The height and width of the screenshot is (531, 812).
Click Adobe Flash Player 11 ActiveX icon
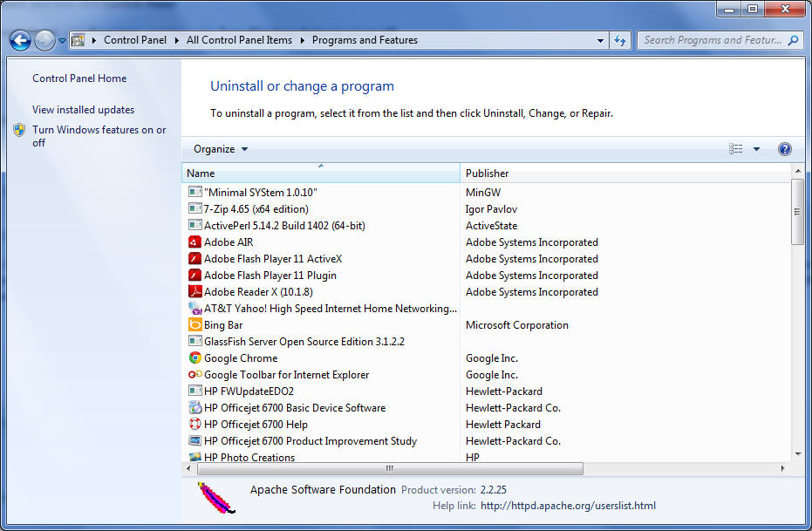[x=195, y=258]
